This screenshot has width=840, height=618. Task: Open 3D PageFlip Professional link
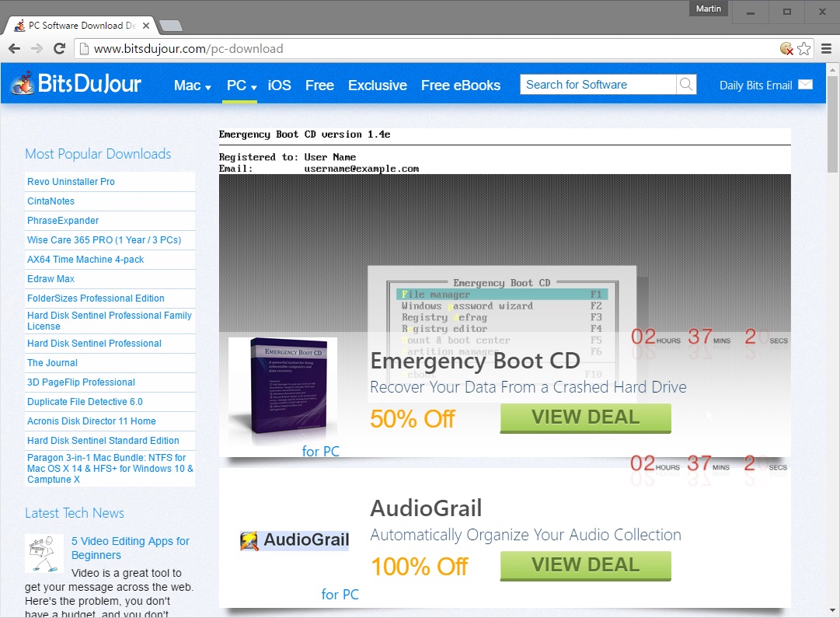coord(81,382)
